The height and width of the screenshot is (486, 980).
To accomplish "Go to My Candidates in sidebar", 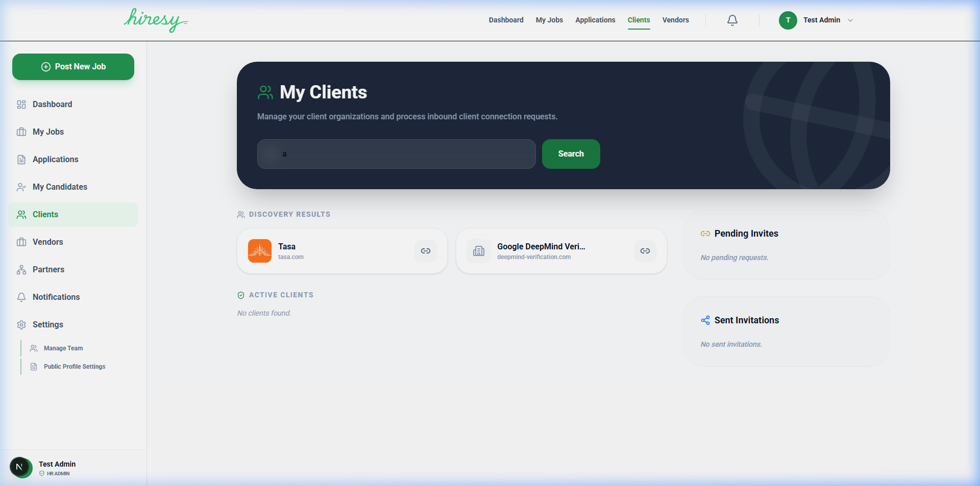I will click(60, 187).
